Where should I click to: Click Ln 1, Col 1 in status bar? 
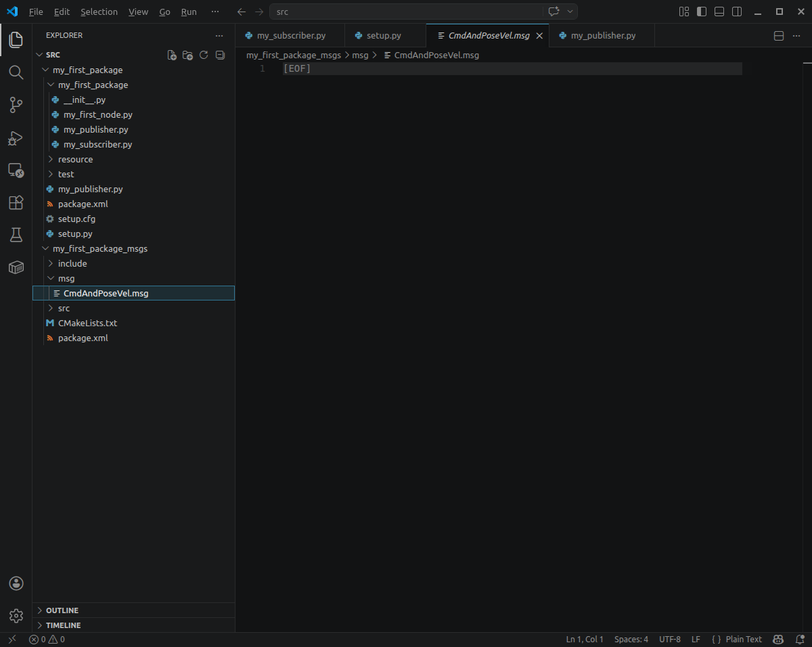pos(585,639)
